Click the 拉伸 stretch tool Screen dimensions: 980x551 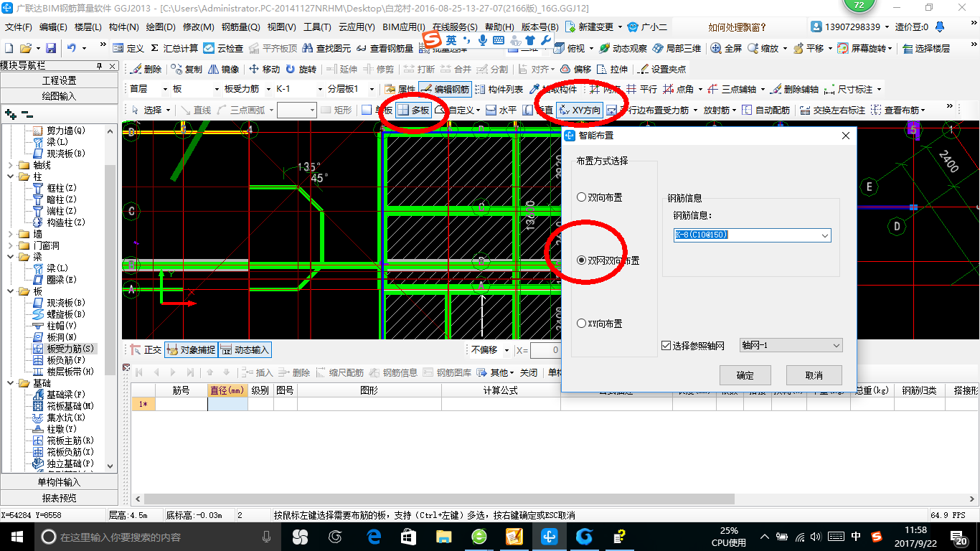click(612, 70)
